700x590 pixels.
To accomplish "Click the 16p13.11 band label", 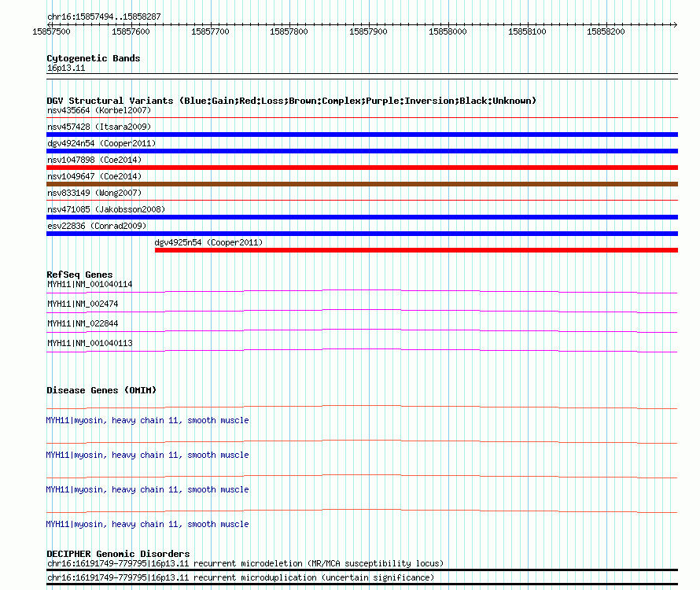I will click(x=66, y=68).
